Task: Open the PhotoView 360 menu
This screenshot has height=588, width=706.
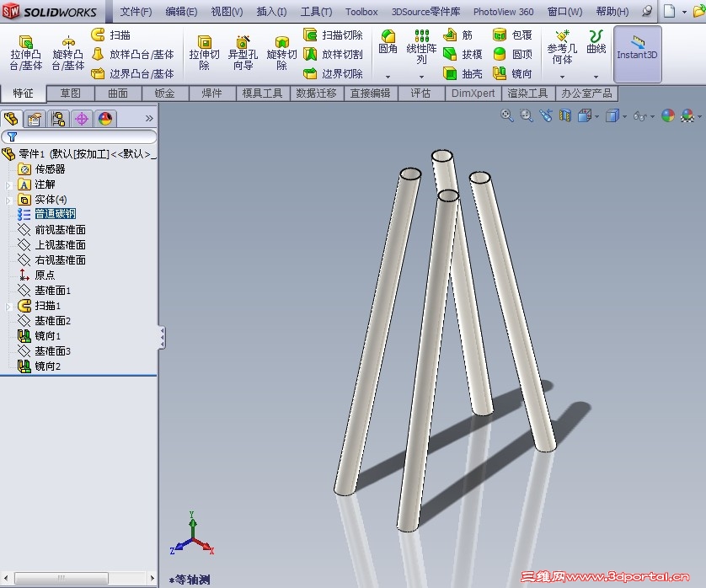Action: coord(504,12)
